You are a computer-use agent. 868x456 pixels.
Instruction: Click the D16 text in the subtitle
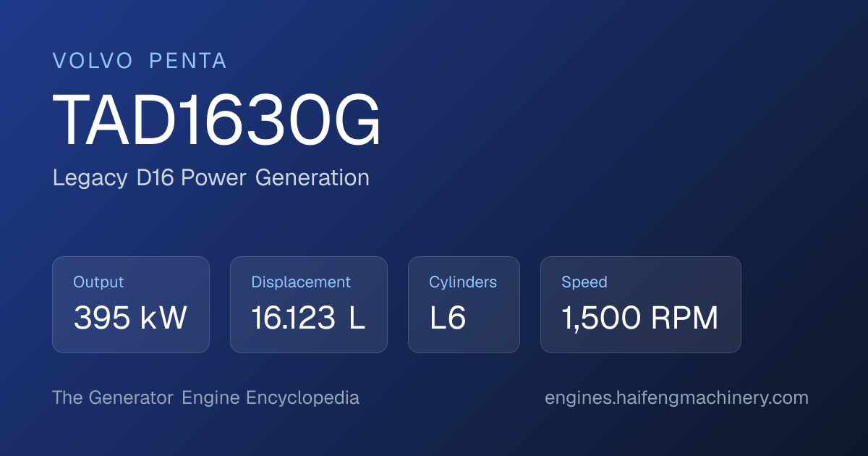[155, 178]
